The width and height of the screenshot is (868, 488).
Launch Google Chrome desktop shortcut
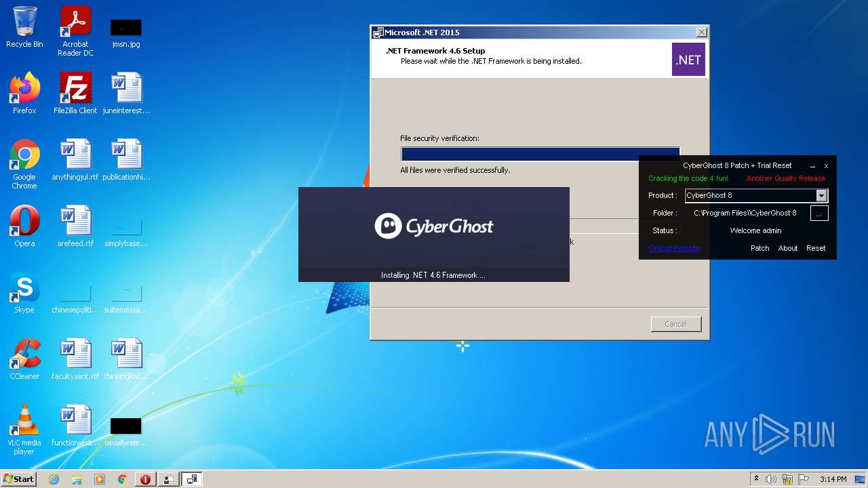pyautogui.click(x=24, y=163)
